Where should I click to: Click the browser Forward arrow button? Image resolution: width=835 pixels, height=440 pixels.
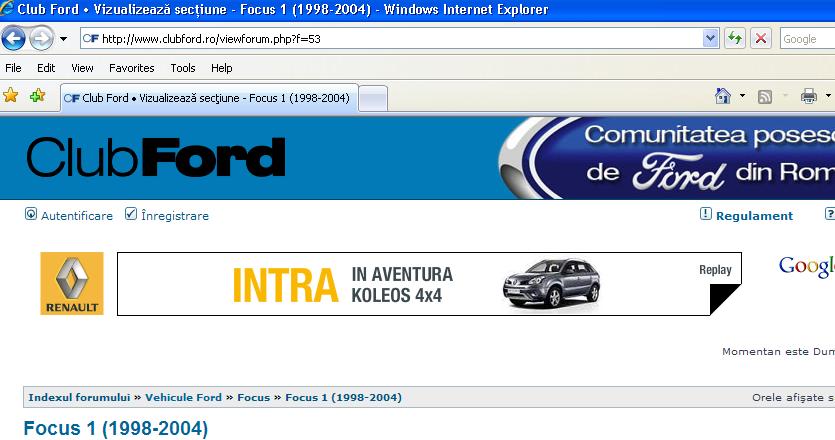tap(41, 39)
